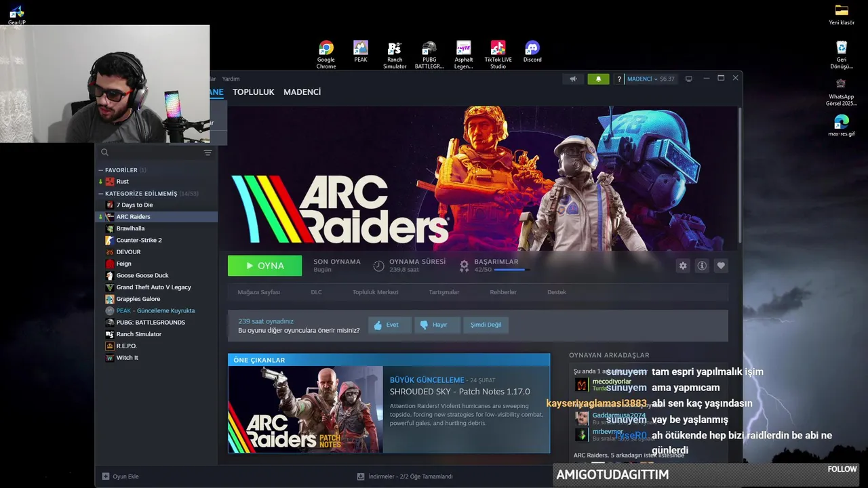The height and width of the screenshot is (488, 868).
Task: Open Discord desktop icon
Action: pyautogui.click(x=532, y=52)
